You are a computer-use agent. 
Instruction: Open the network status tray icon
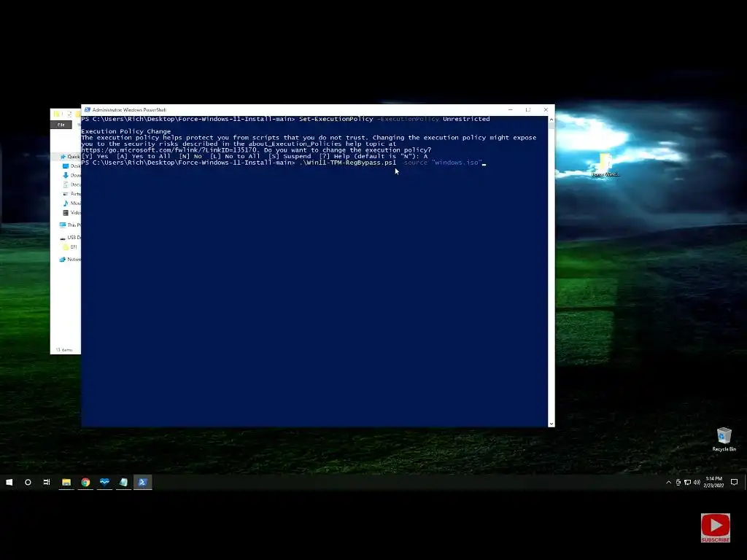(x=687, y=483)
